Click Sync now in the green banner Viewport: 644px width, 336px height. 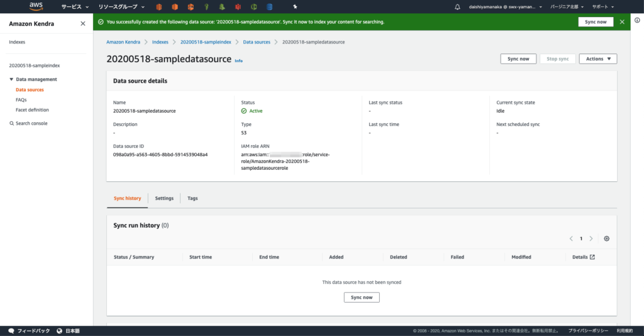[x=595, y=21]
